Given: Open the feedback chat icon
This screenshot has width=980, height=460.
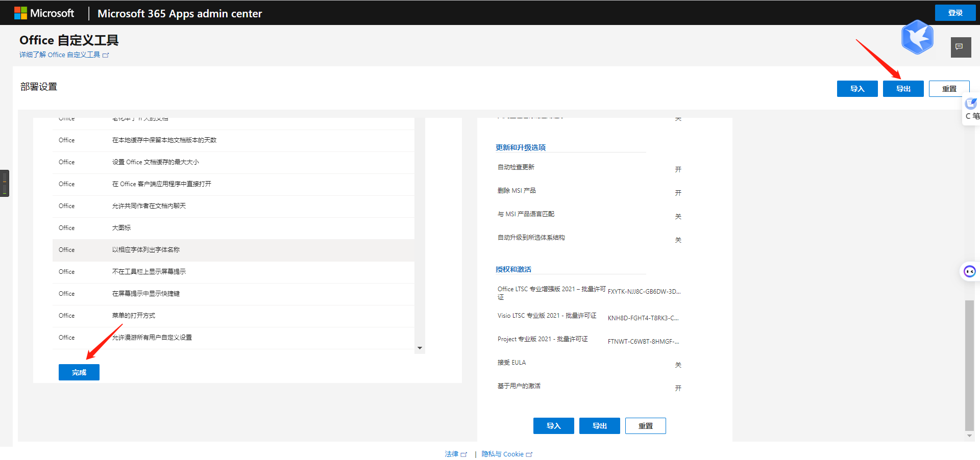Looking at the screenshot, I should pos(960,47).
